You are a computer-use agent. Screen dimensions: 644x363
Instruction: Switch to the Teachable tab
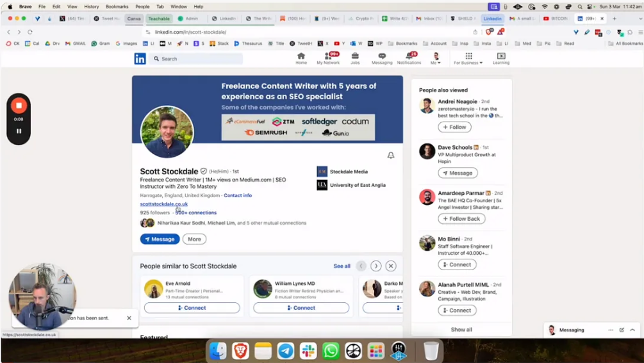[159, 19]
